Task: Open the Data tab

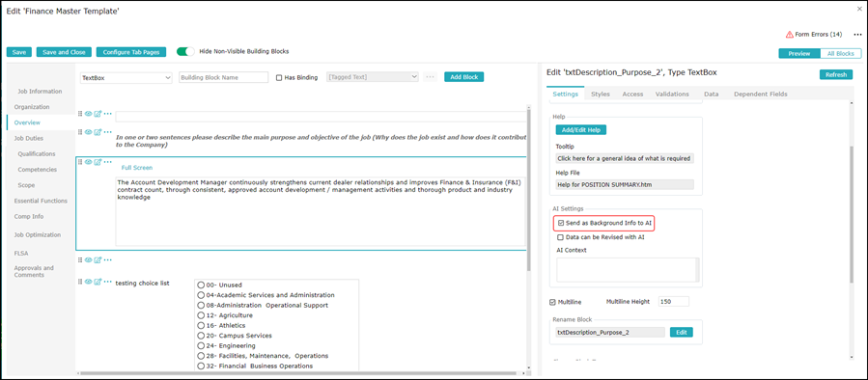Action: pyautogui.click(x=712, y=94)
